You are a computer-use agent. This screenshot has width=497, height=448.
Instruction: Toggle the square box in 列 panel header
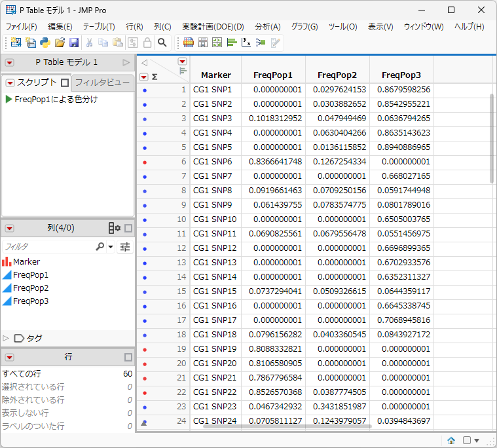128,229
